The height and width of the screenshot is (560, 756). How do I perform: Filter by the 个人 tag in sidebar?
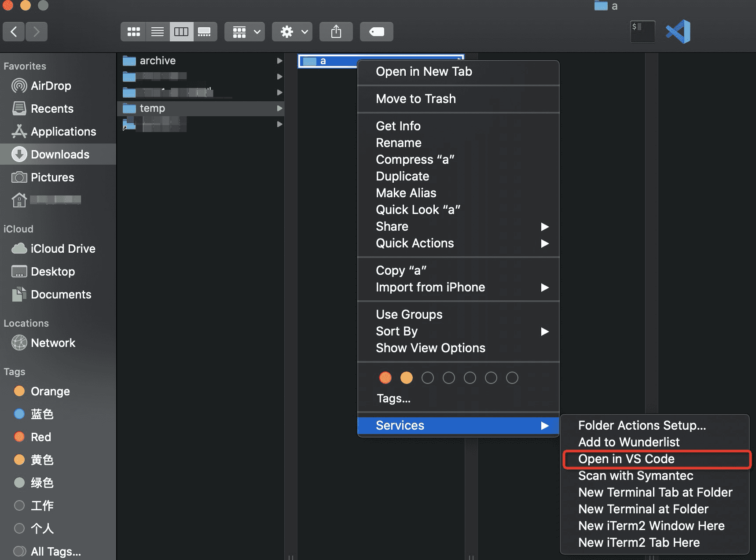58,529
